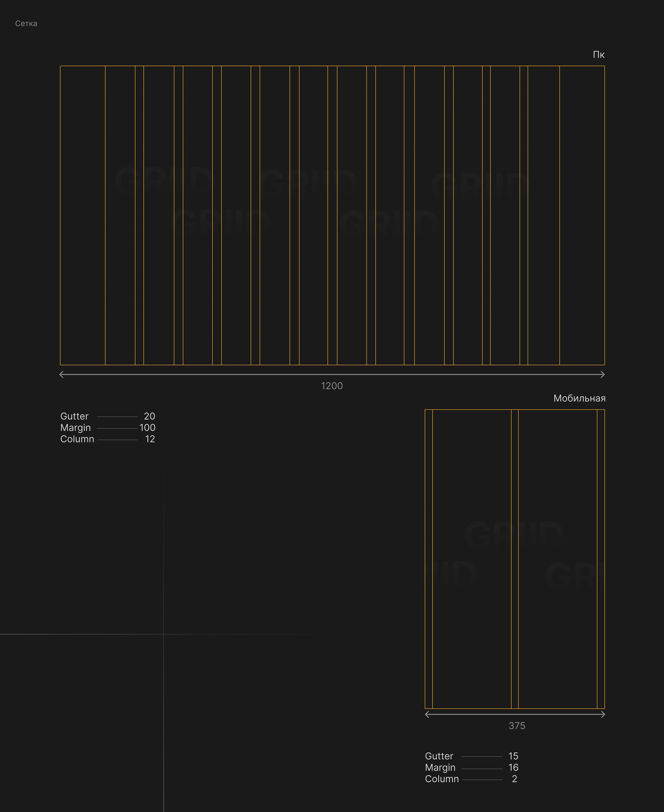Select the desktop Gutter value 20
The image size is (664, 812).
tap(149, 416)
